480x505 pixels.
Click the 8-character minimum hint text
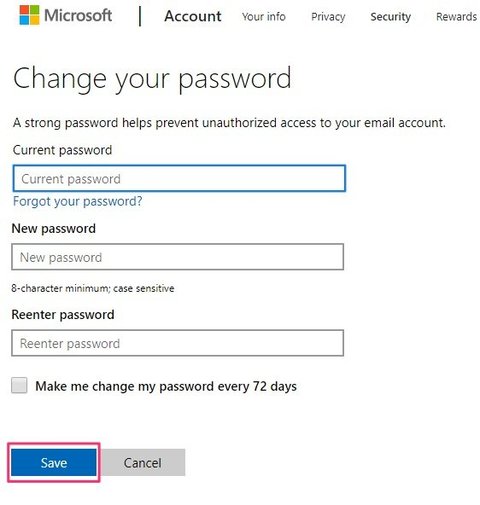93,288
